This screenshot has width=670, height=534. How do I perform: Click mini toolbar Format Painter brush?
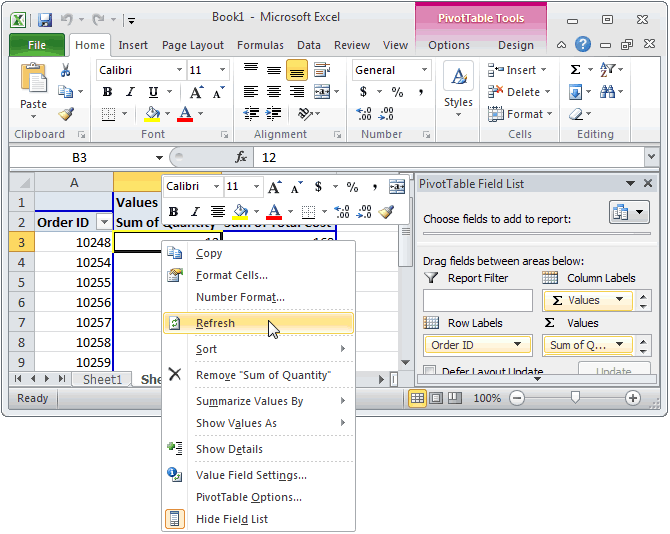click(386, 211)
